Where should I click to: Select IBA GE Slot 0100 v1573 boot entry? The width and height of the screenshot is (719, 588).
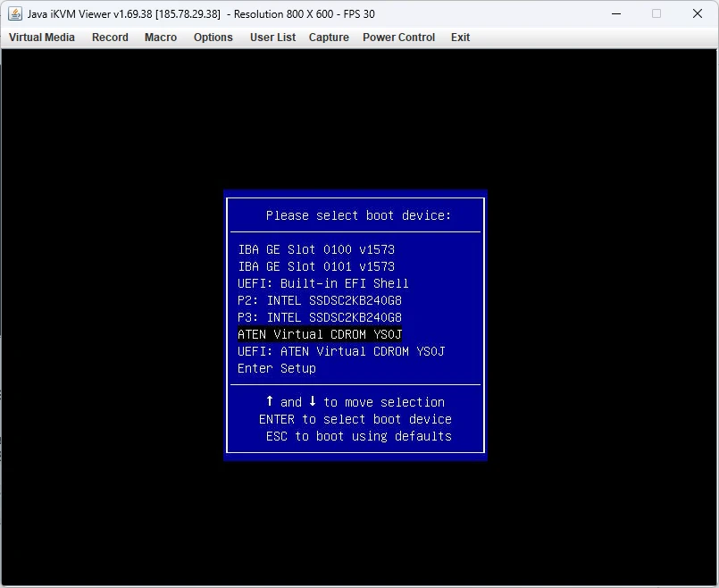coord(316,249)
